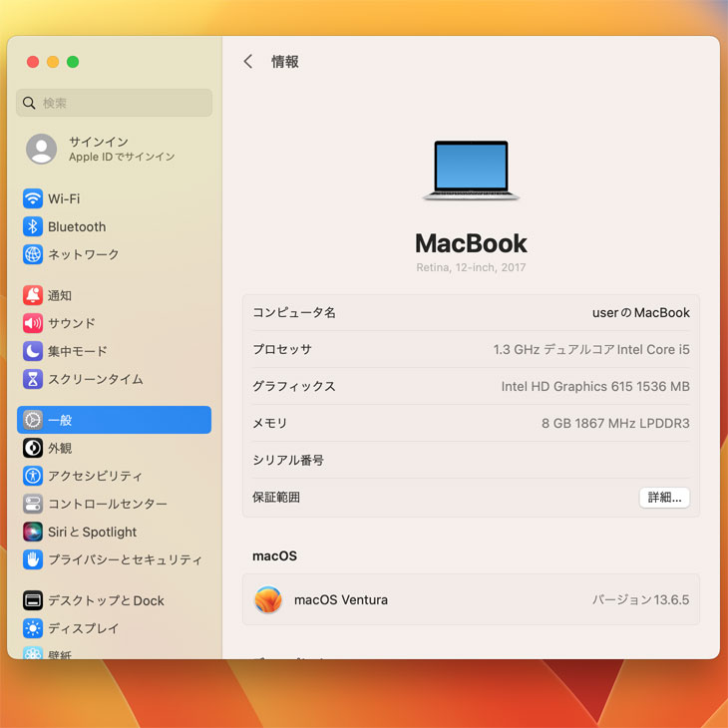This screenshot has height=728, width=728.
Task: Focus the 検索 search field
Action: tap(115, 103)
